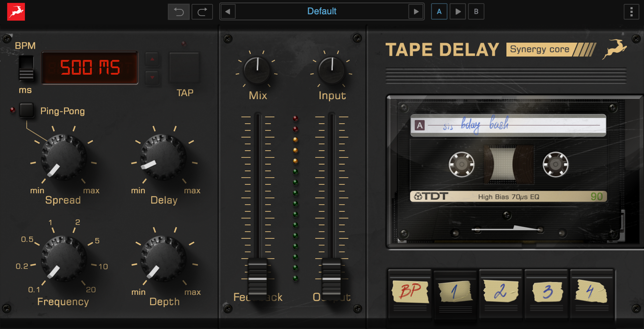The image size is (644, 329).
Task: Click the Antelope Audio logo icon
Action: click(16, 11)
